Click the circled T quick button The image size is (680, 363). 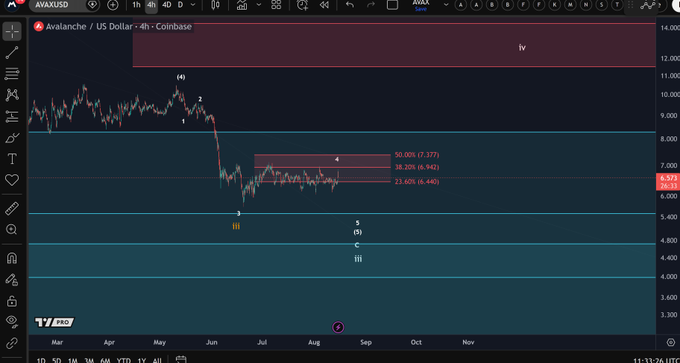click(617, 5)
